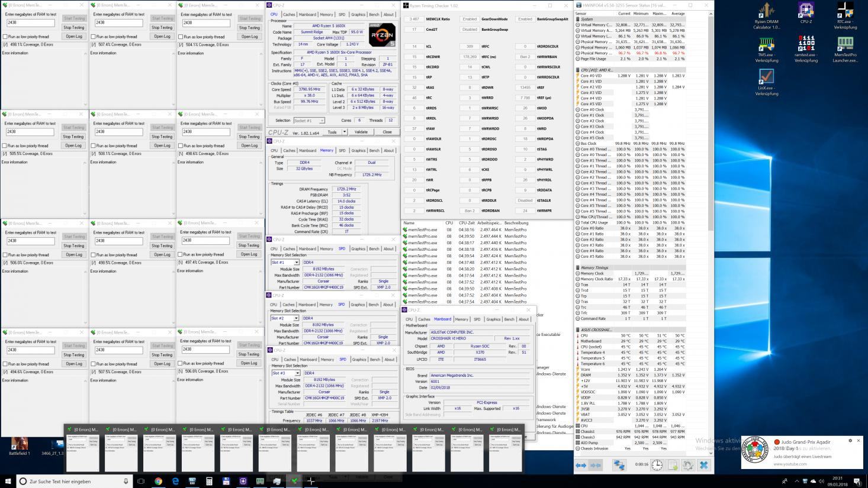
Task: Open the CPU-Z Tools dropdown arrow
Action: 345,132
